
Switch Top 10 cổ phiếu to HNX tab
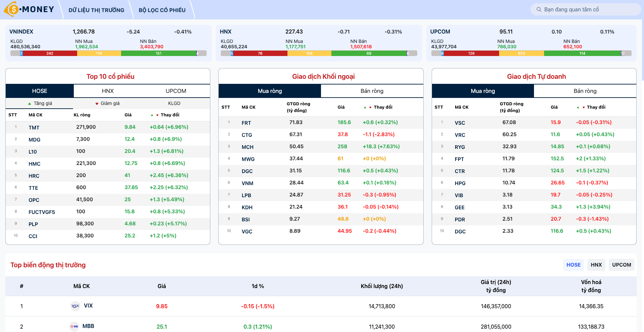(108, 91)
